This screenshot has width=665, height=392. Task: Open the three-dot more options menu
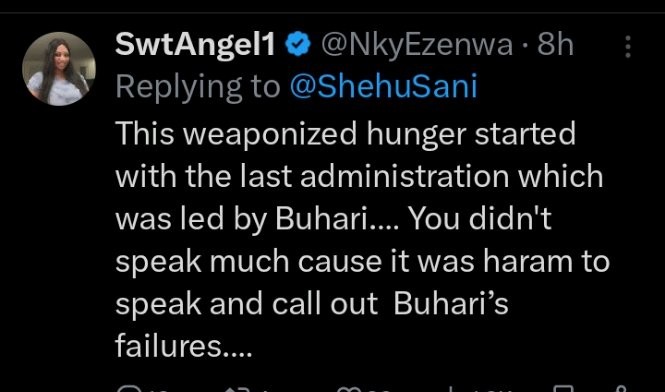click(x=628, y=46)
